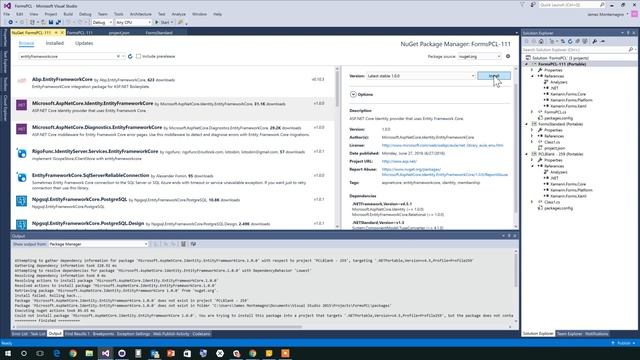The height and width of the screenshot is (360, 640).
Task: Open the Tools menu
Action: click(118, 14)
